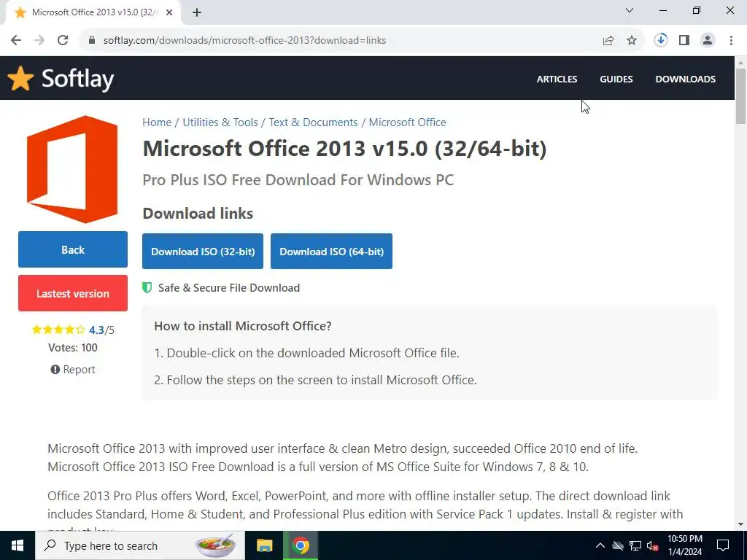The image size is (747, 560).
Task: Open Utilities & Tools breadcrumb
Action: [220, 122]
